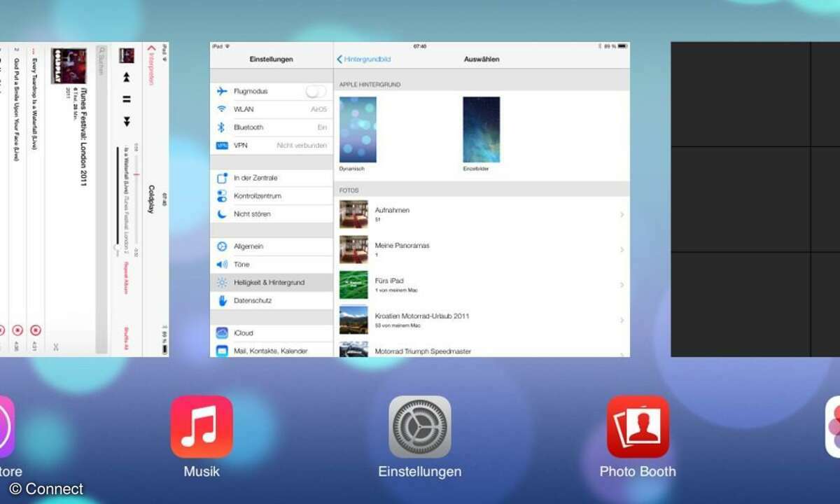The height and width of the screenshot is (504, 840).
Task: Open In der Zentrale notification icon
Action: (x=222, y=178)
